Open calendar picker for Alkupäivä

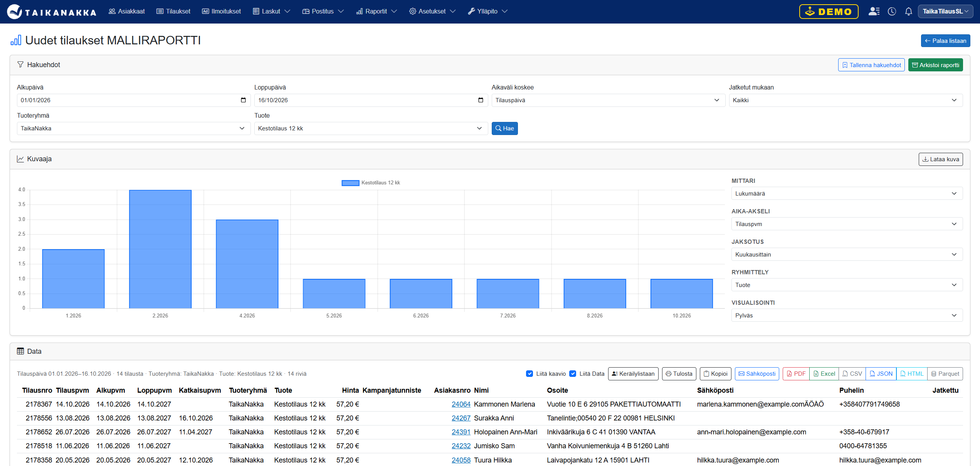[x=243, y=100]
